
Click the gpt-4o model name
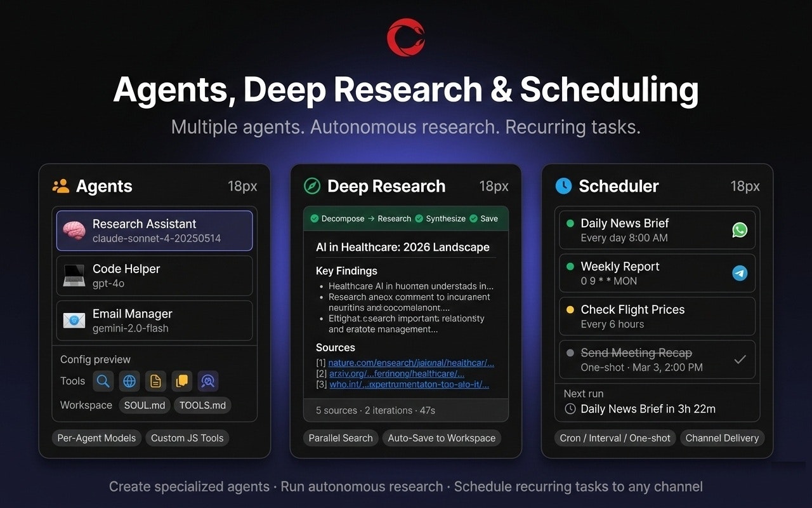pos(108,284)
